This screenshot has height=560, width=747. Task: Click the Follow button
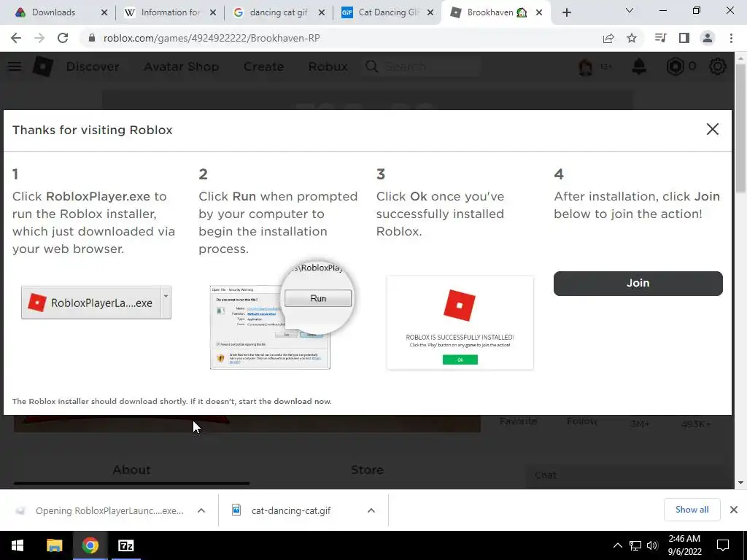click(x=581, y=421)
